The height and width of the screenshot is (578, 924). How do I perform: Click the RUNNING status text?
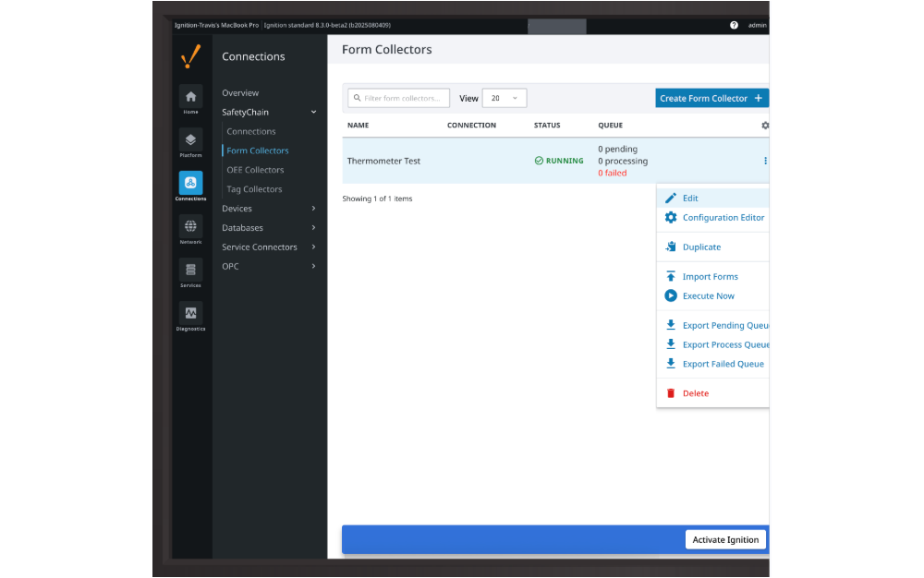[565, 161]
